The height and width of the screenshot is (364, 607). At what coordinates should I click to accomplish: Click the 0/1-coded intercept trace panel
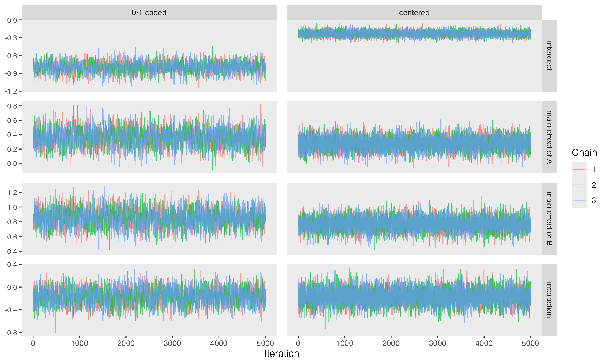pyautogui.click(x=149, y=56)
